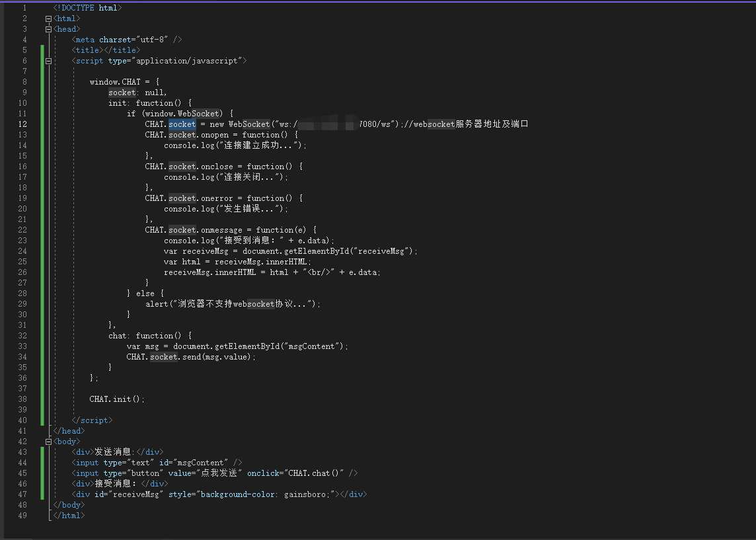The image size is (756, 540).
Task: Click the closing </script> tag
Action: coord(92,420)
